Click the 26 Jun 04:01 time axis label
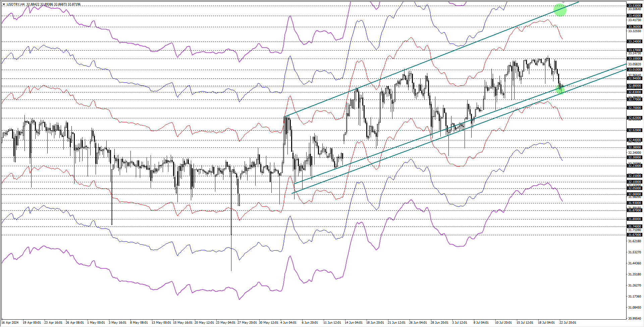Image resolution: width=644 pixels, height=327 pixels. pos(418,323)
